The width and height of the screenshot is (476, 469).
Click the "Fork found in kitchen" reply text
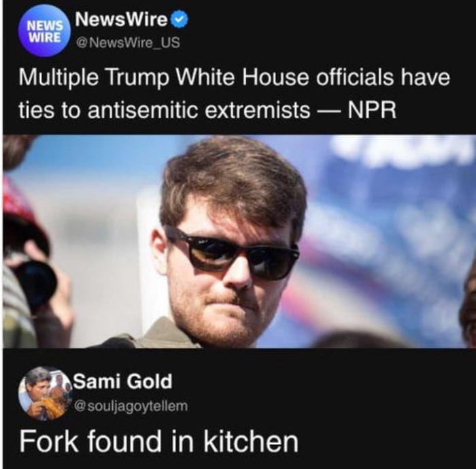click(x=158, y=442)
